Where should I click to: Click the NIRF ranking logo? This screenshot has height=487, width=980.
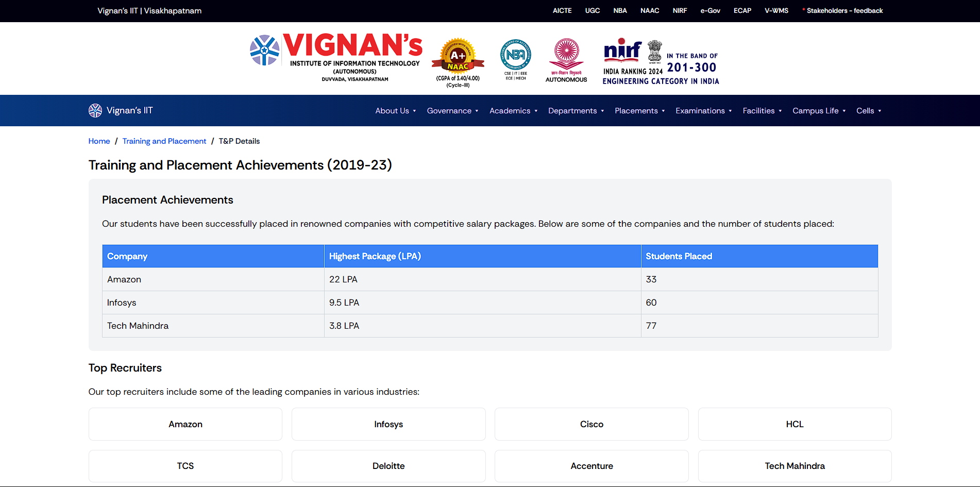tap(661, 62)
